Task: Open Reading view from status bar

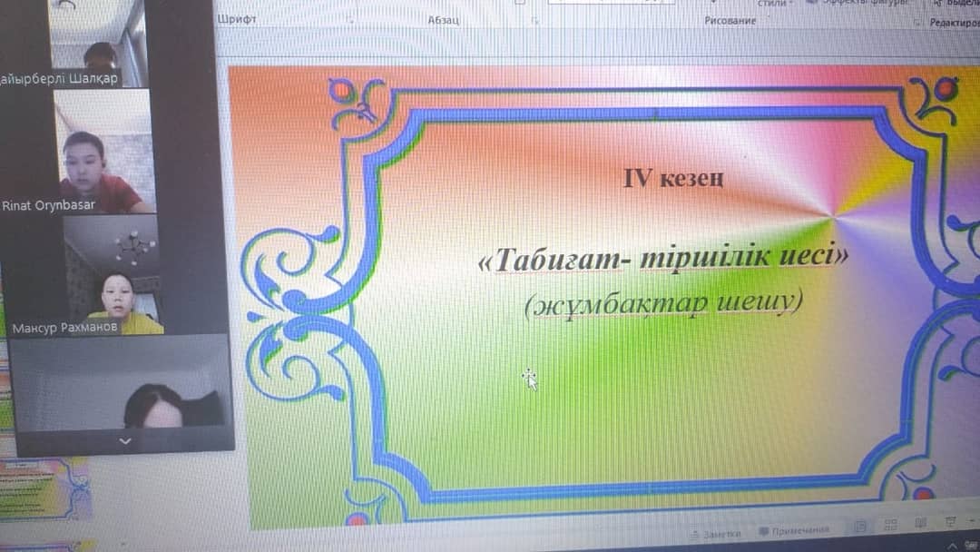Action: pos(920,523)
